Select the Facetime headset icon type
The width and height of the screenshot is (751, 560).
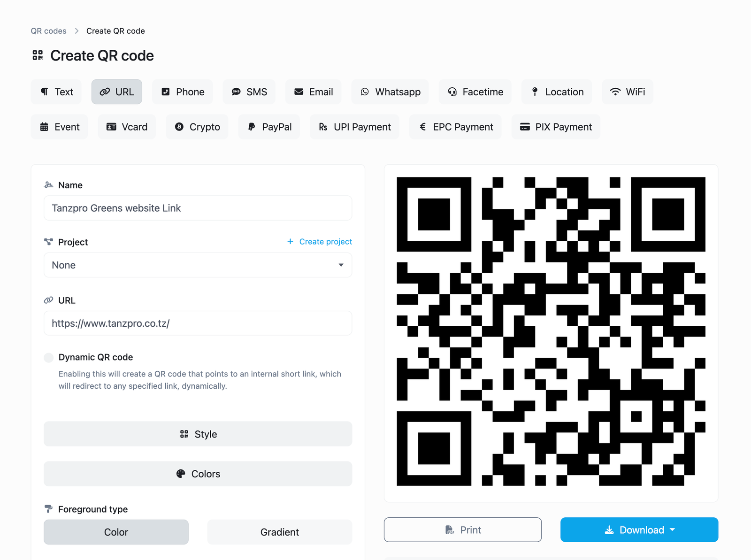click(452, 92)
